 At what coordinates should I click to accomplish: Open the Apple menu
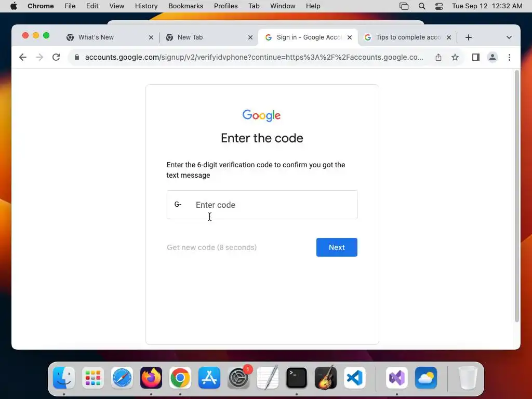point(14,6)
